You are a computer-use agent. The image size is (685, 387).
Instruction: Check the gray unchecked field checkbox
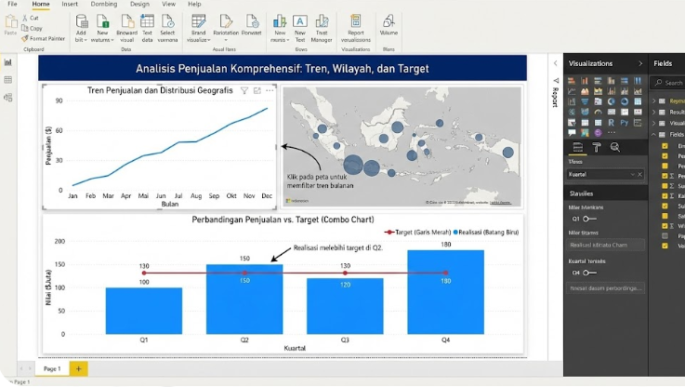[x=664, y=235]
